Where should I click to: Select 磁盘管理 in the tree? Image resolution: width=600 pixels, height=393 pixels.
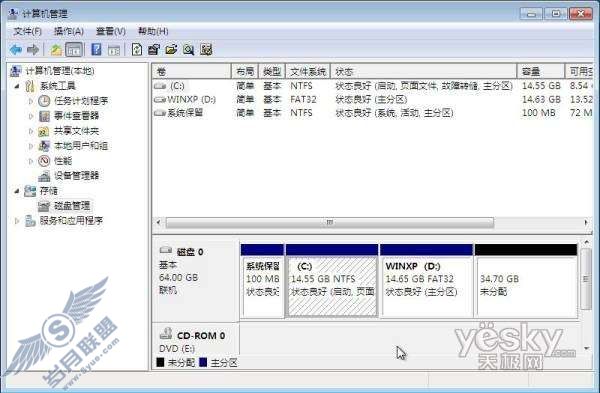[x=72, y=206]
